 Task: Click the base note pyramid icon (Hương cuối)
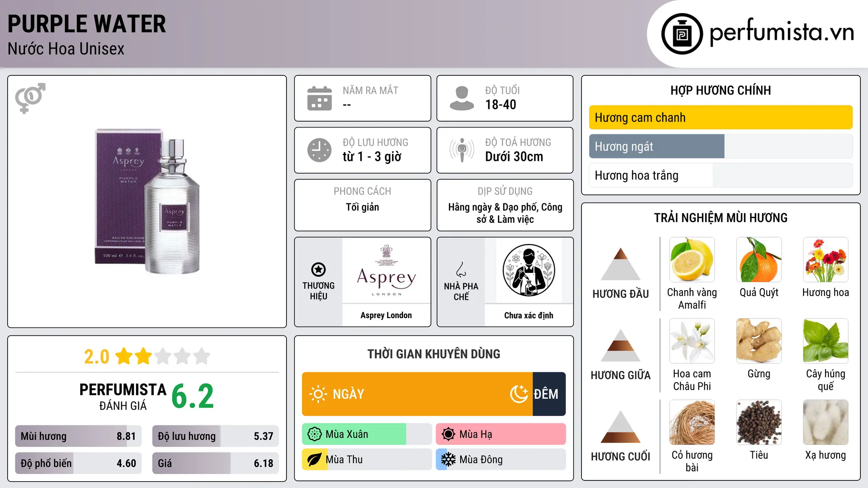pos(620,427)
